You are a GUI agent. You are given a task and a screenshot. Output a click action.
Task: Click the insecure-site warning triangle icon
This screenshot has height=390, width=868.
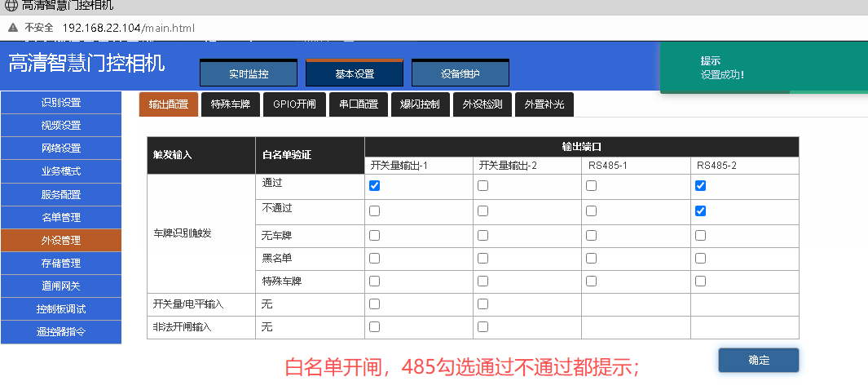point(13,28)
